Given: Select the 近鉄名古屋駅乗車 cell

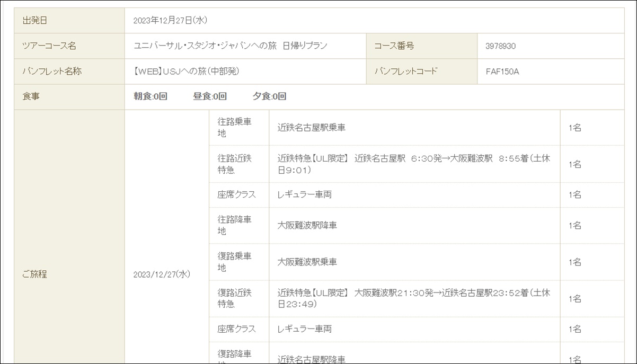Looking at the screenshot, I should point(414,128).
